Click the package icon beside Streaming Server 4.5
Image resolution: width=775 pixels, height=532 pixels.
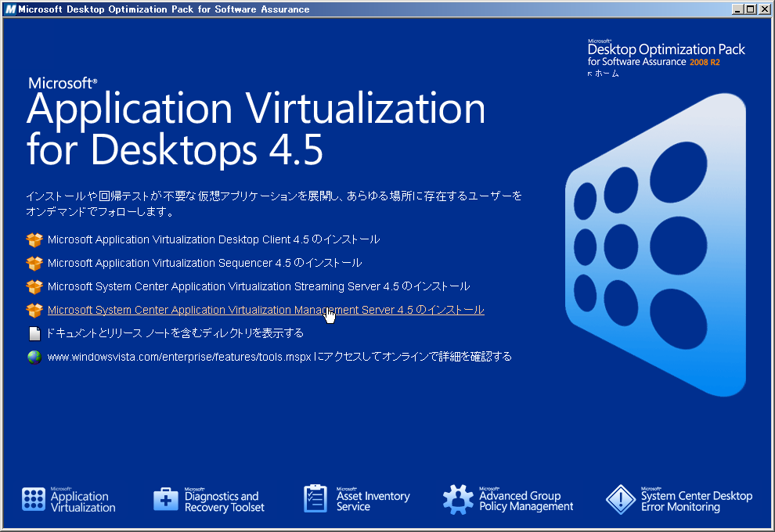point(34,286)
